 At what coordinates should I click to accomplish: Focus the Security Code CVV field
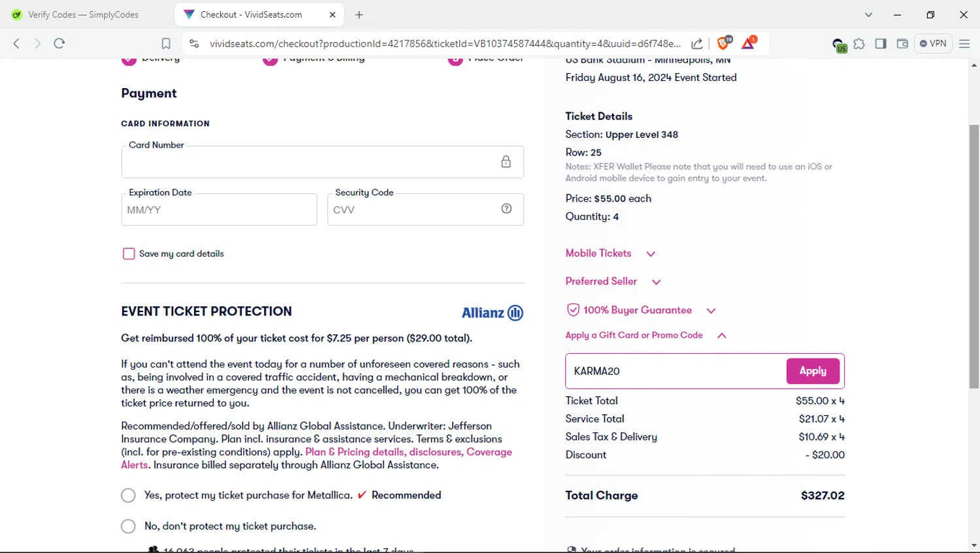(425, 210)
